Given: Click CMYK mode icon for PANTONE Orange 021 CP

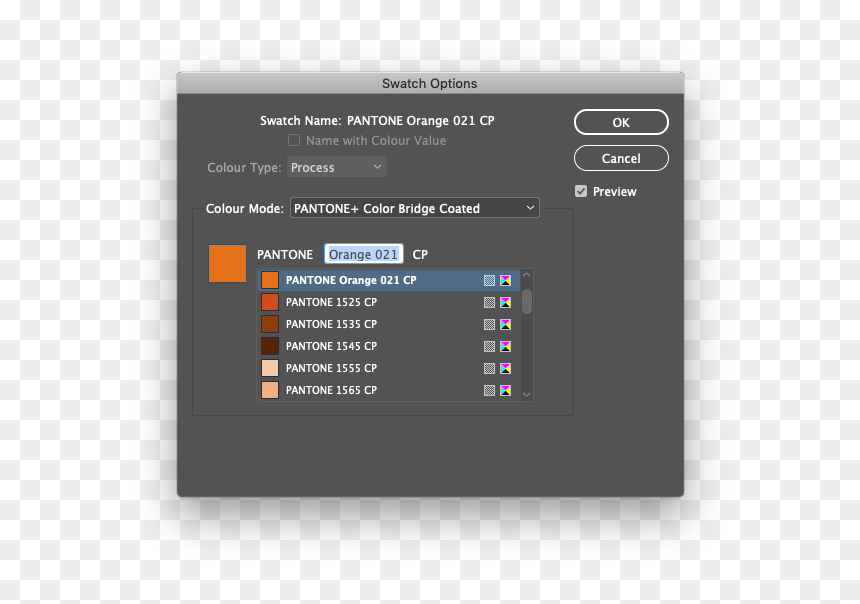Looking at the screenshot, I should (506, 280).
